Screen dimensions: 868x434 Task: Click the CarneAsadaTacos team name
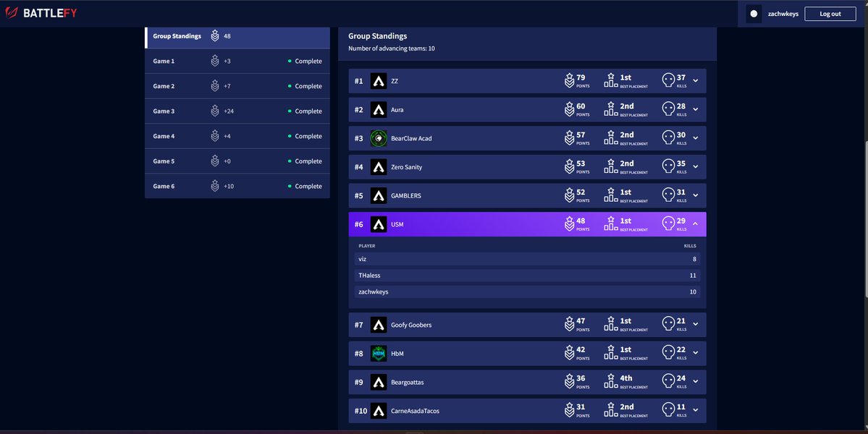(x=416, y=411)
